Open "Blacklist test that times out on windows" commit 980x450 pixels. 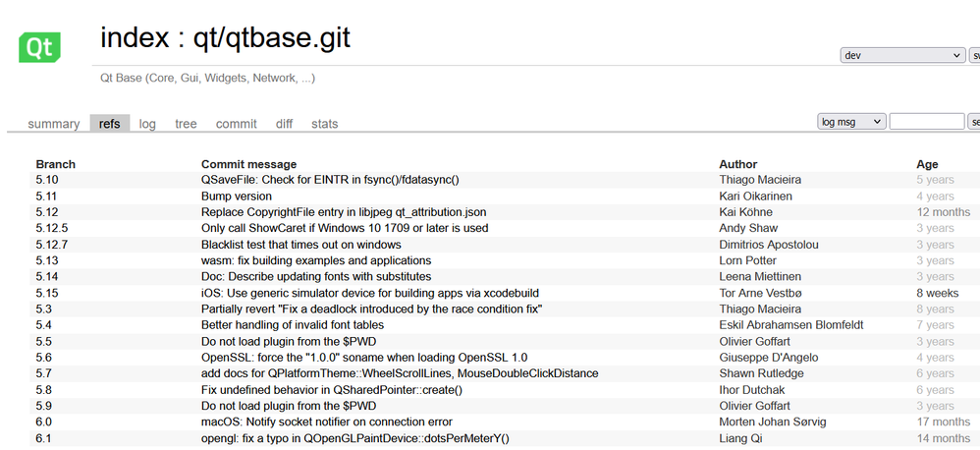300,245
